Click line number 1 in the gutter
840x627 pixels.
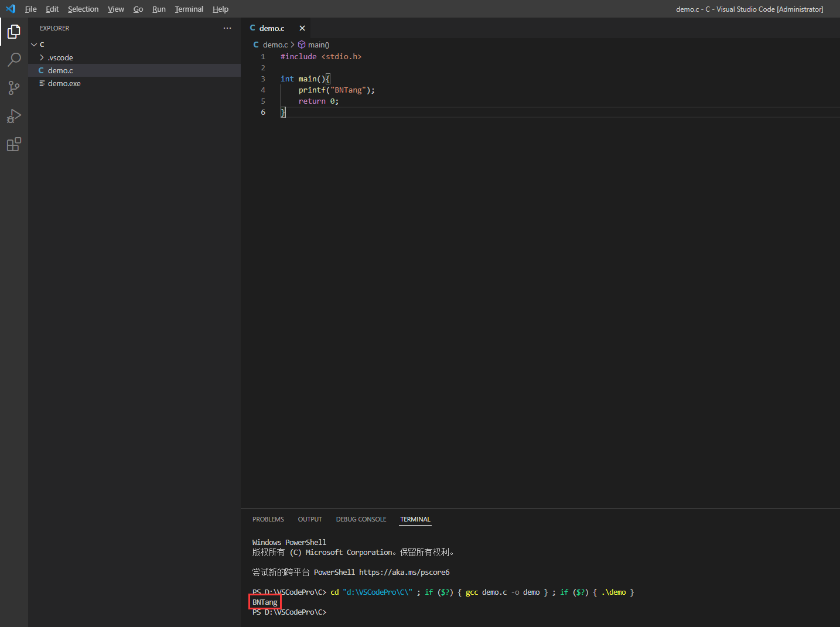pos(263,57)
